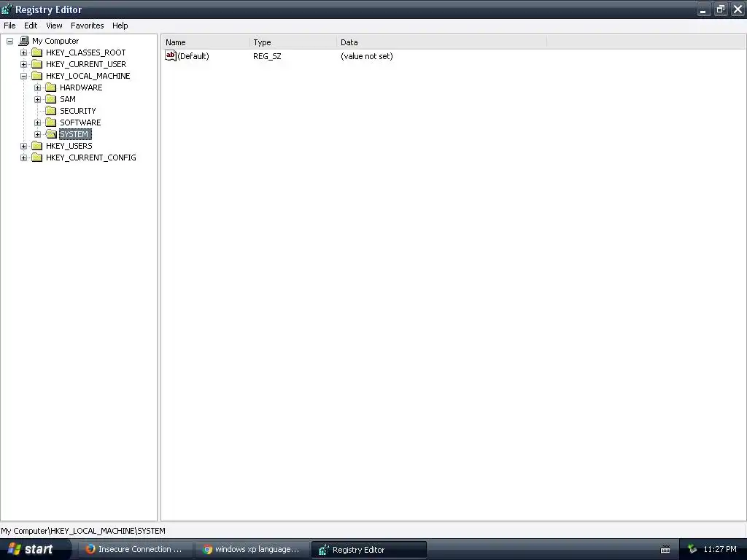
Task: Click the HARDWARE folder icon
Action: (x=50, y=87)
